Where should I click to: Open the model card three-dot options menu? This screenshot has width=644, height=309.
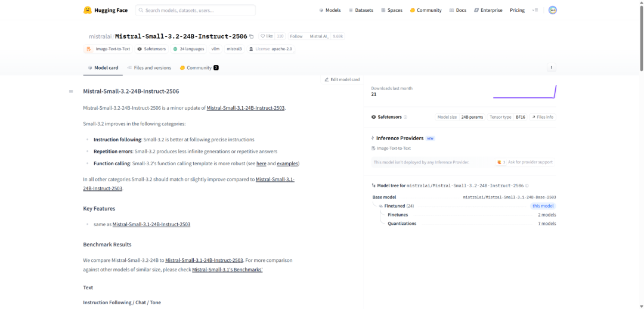(x=551, y=67)
